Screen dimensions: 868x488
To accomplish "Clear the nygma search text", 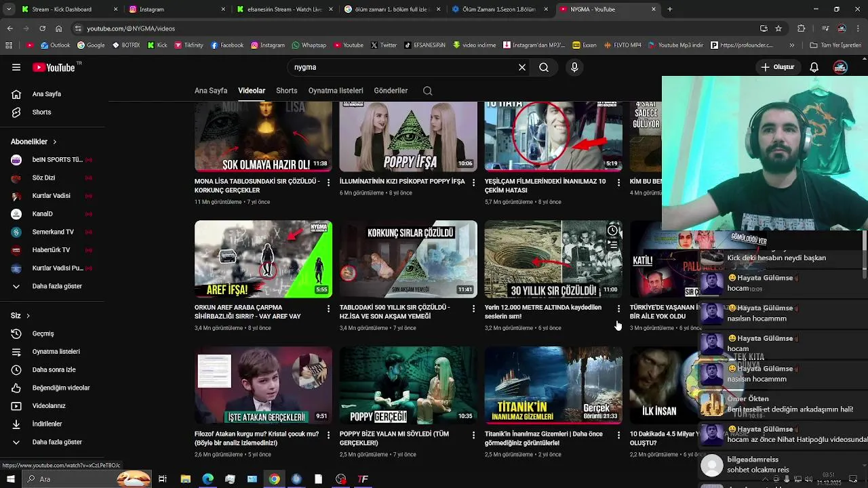I will [x=522, y=67].
